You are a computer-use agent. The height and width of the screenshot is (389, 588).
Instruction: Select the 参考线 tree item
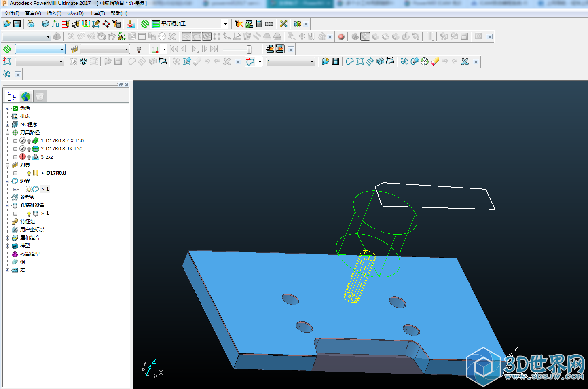[x=27, y=197]
